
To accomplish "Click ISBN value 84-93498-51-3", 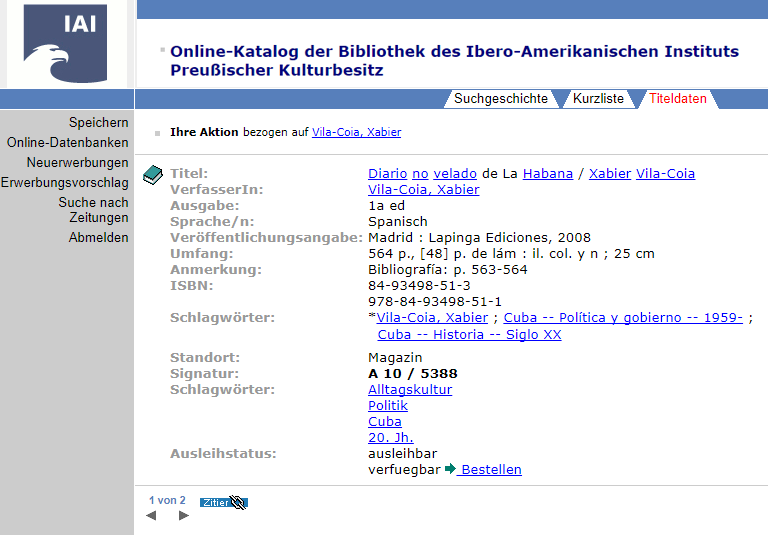I will (x=419, y=286).
